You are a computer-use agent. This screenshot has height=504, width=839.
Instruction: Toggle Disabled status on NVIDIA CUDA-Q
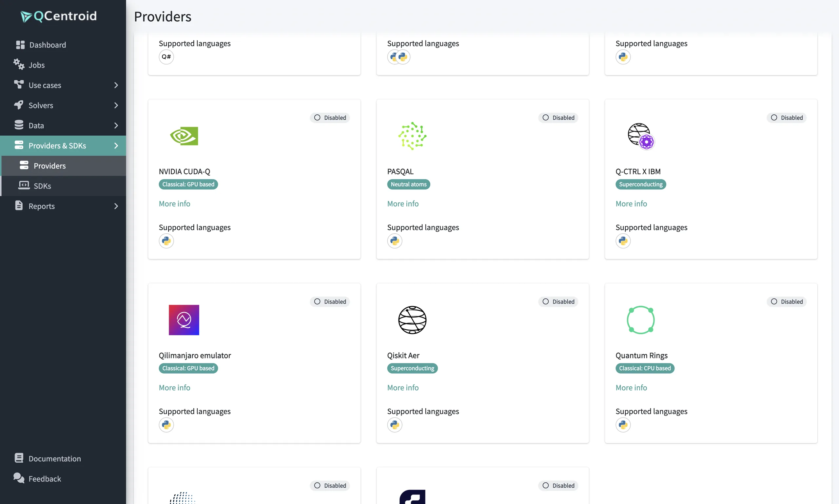click(x=330, y=118)
